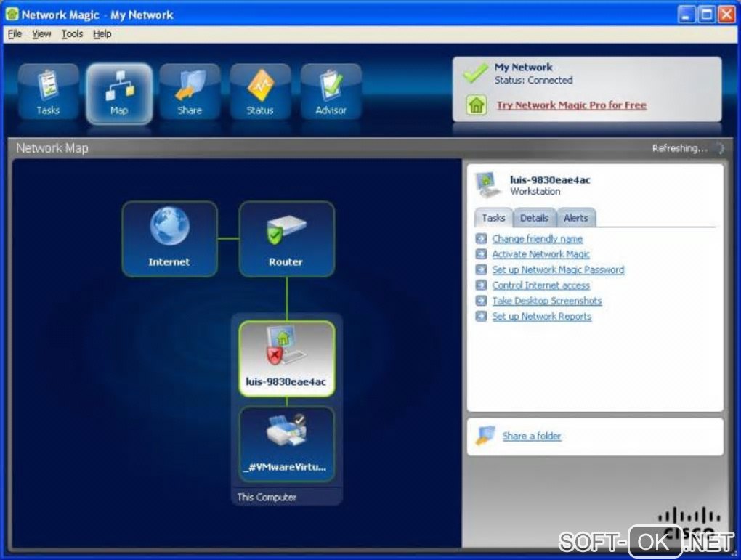Click Control Internet access link
Screen dimensions: 741x560
tap(540, 285)
